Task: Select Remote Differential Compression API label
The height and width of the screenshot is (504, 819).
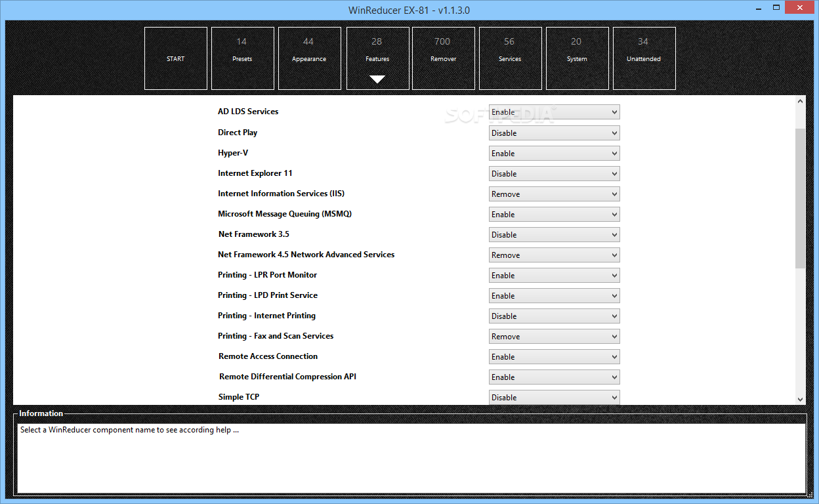Action: point(288,377)
